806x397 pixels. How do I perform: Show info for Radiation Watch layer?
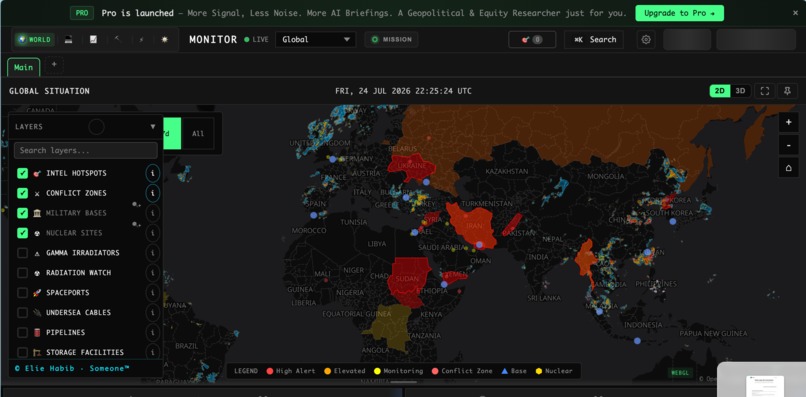point(152,273)
